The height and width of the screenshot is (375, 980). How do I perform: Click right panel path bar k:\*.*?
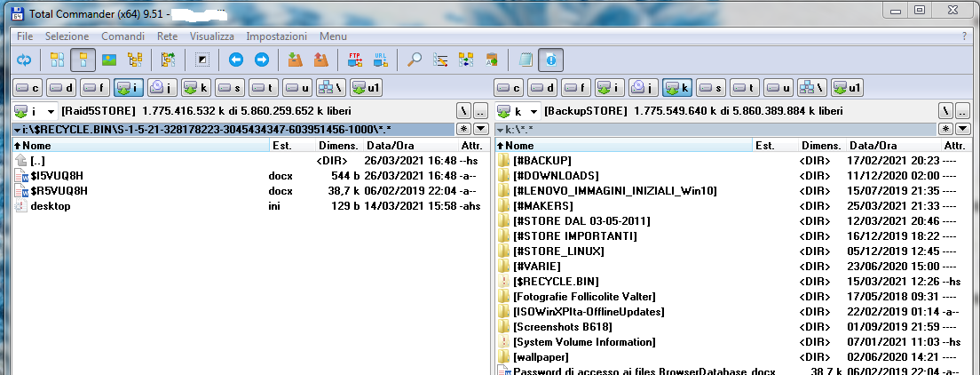click(x=715, y=129)
